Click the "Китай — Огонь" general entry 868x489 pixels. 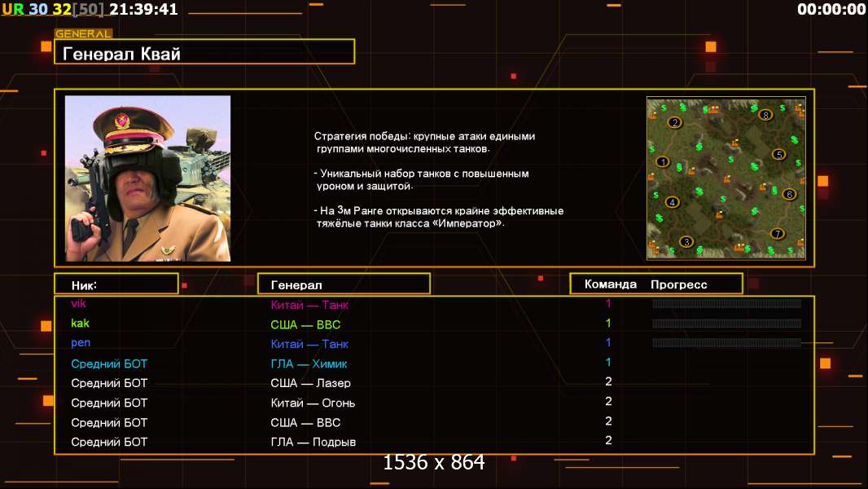pyautogui.click(x=313, y=403)
